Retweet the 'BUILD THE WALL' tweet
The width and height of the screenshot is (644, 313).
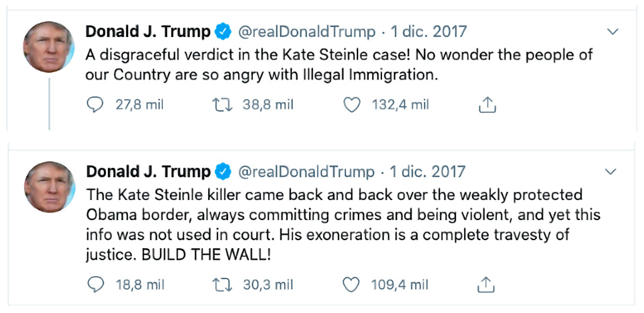point(222,285)
